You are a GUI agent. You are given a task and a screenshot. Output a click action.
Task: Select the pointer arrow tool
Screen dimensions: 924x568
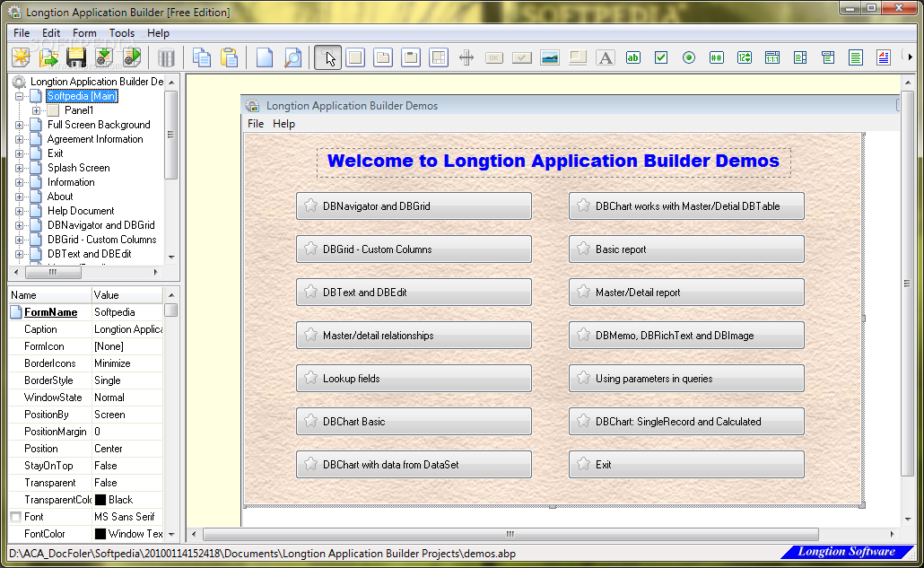328,57
